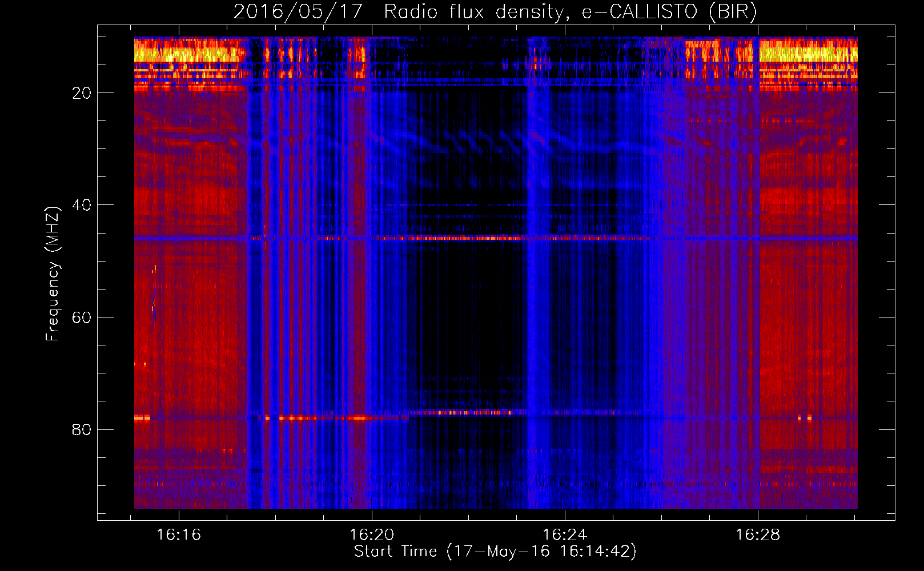Click the 20 MHz frequency tick label
This screenshot has height=571, width=924.
pos(82,93)
